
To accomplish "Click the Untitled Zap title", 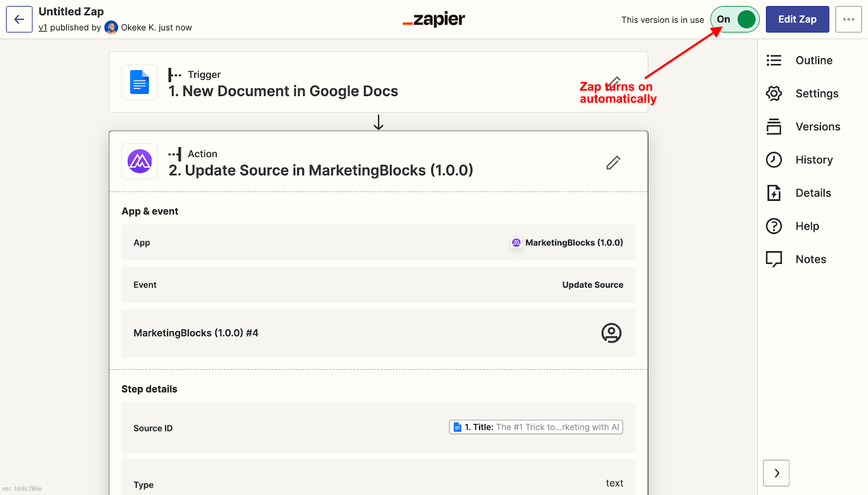I will pyautogui.click(x=71, y=11).
